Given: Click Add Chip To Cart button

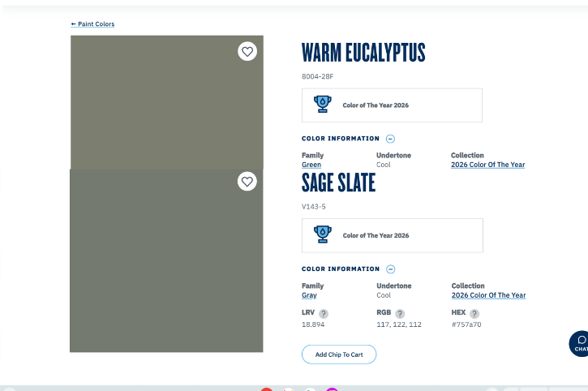Looking at the screenshot, I should [x=339, y=354].
